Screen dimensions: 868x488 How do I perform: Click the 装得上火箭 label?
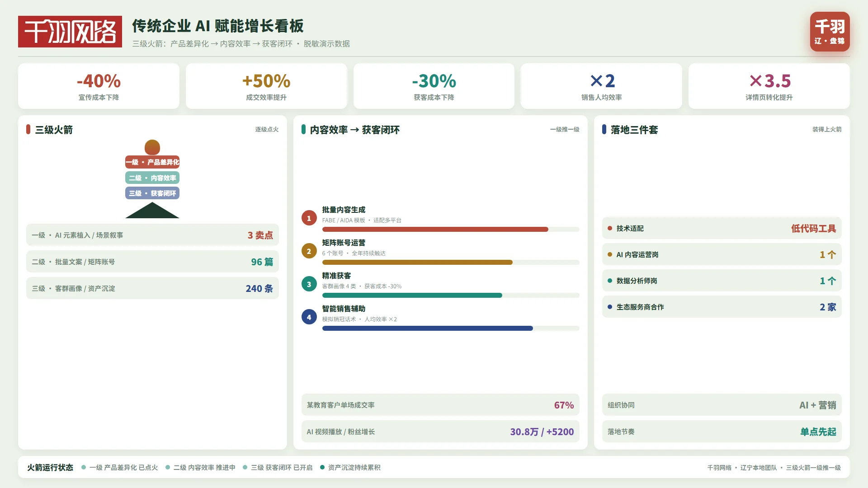tap(827, 129)
